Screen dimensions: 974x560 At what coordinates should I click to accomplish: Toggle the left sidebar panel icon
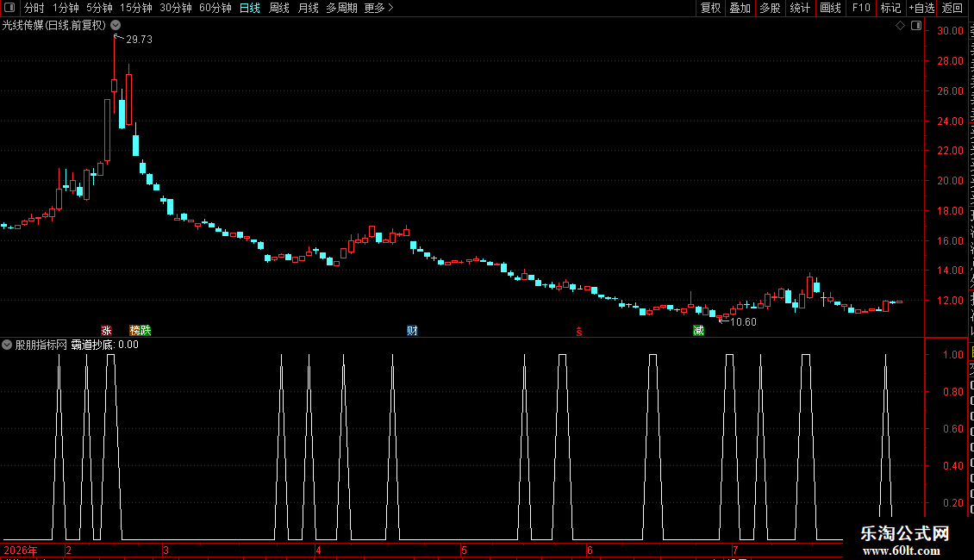coord(9,8)
